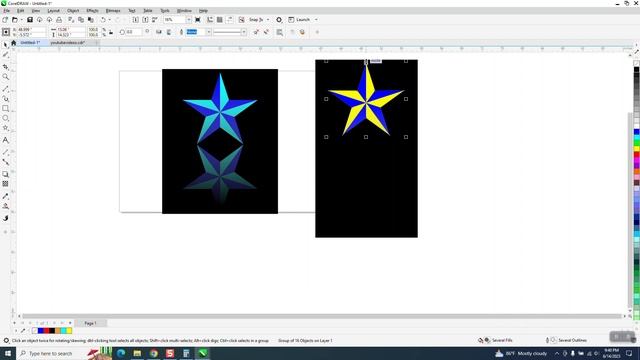Toggle show rulers button

click(x=210, y=20)
